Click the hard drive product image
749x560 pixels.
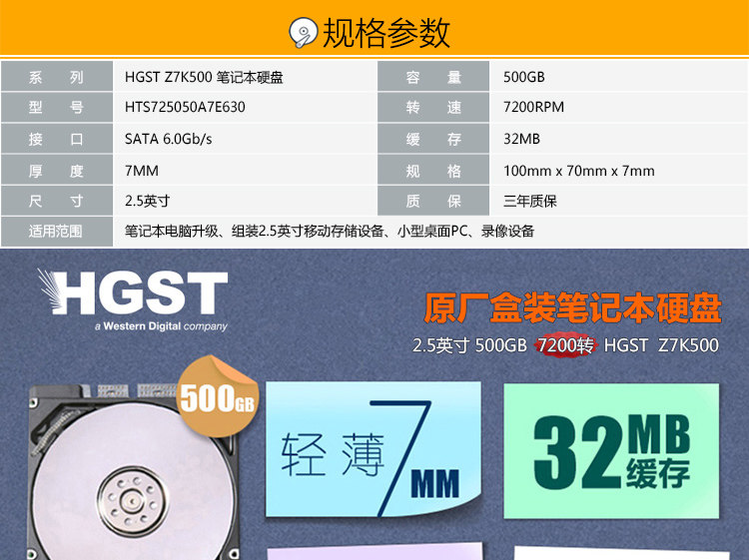133,470
